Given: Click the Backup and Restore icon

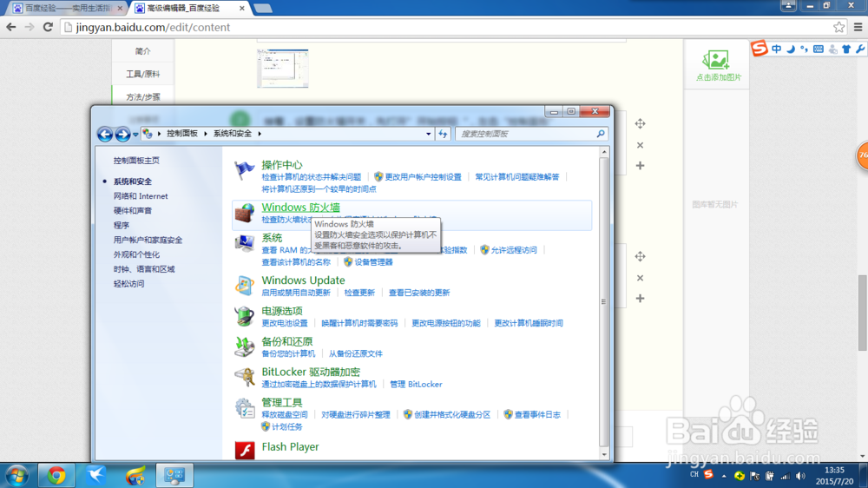Looking at the screenshot, I should (244, 346).
